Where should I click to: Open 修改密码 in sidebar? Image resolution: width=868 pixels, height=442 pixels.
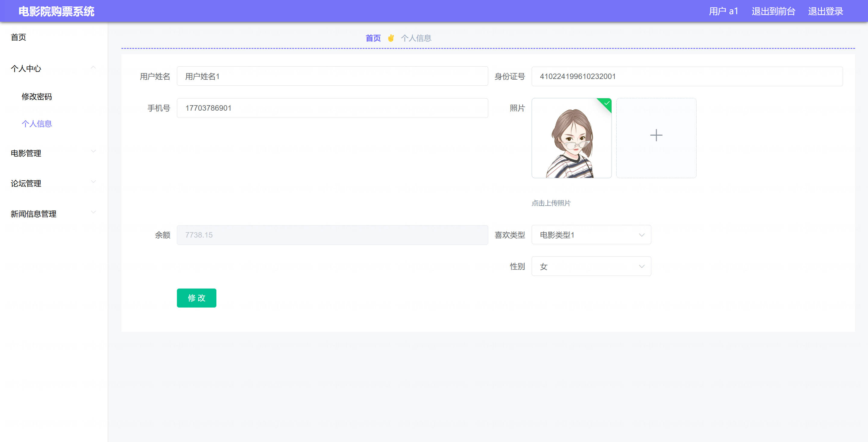(x=37, y=97)
